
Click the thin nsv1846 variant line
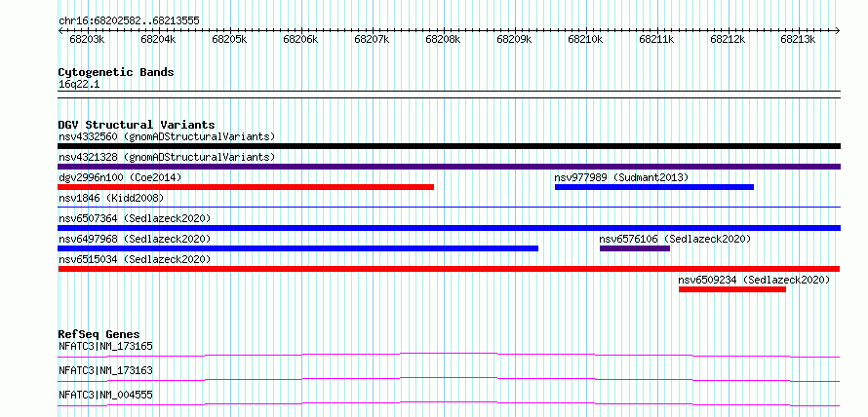[449, 208]
